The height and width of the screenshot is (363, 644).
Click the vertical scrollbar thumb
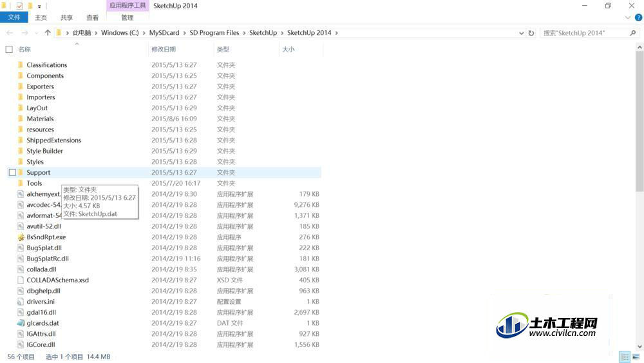pyautogui.click(x=639, y=121)
